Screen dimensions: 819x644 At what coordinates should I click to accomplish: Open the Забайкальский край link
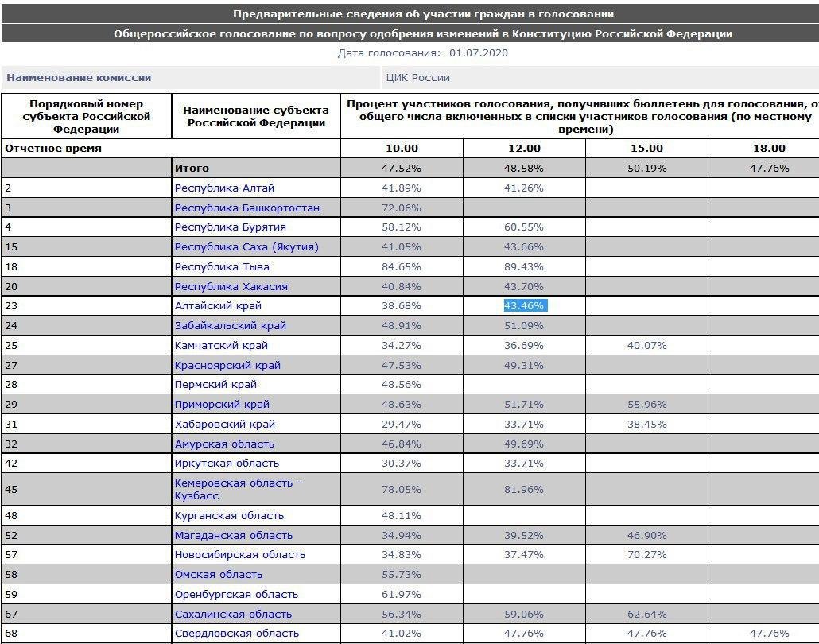(231, 325)
